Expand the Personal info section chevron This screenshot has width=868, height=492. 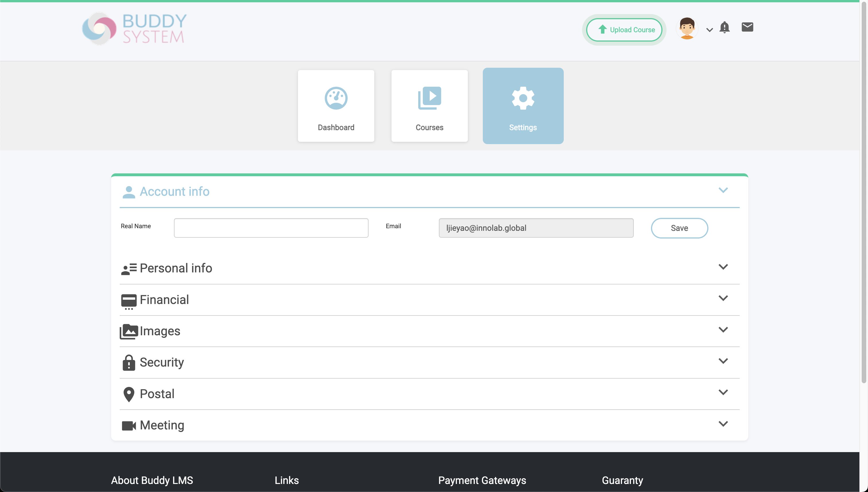tap(723, 267)
